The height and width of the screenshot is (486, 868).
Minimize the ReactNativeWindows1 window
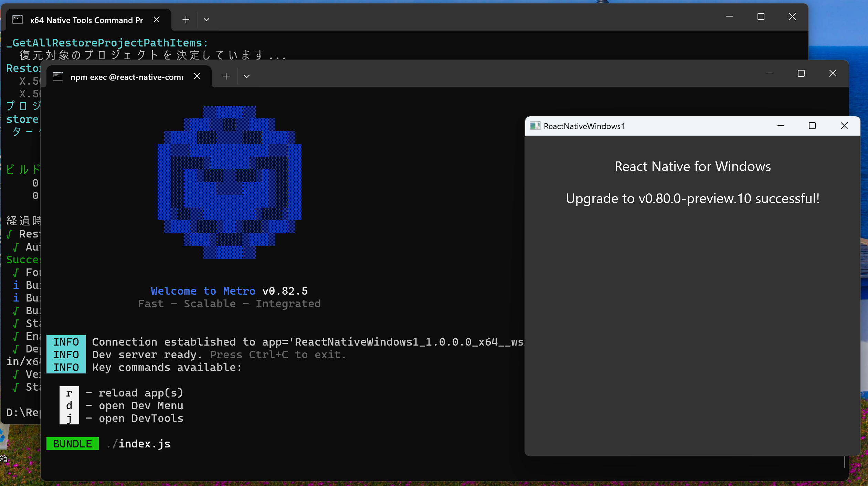(x=781, y=126)
